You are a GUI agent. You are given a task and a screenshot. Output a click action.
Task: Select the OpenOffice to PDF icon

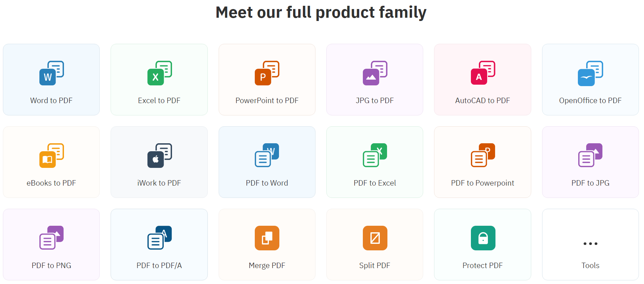click(591, 73)
